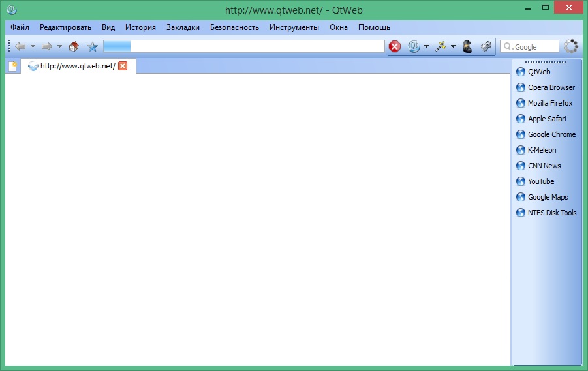
Task: Open the Вид menu
Action: coord(108,27)
